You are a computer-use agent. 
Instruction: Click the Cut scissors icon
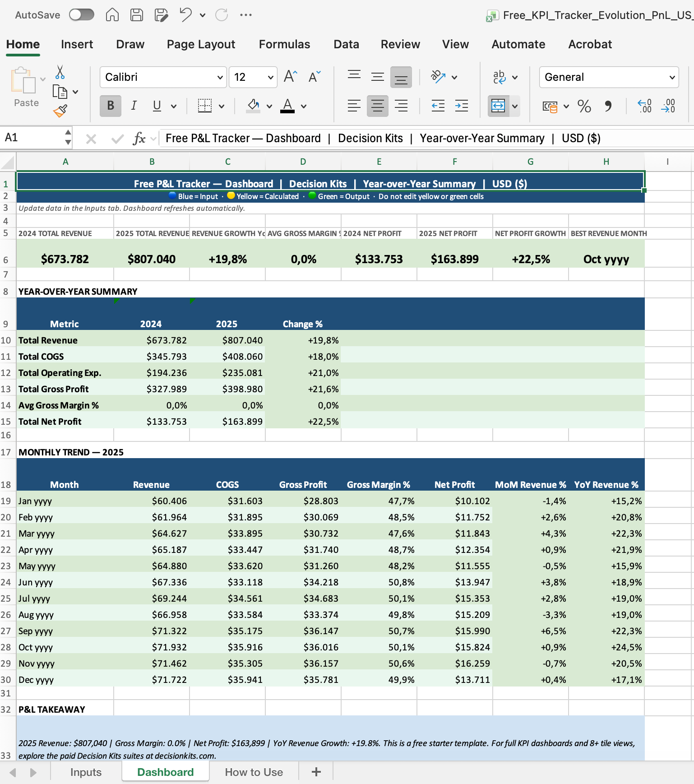pos(60,72)
